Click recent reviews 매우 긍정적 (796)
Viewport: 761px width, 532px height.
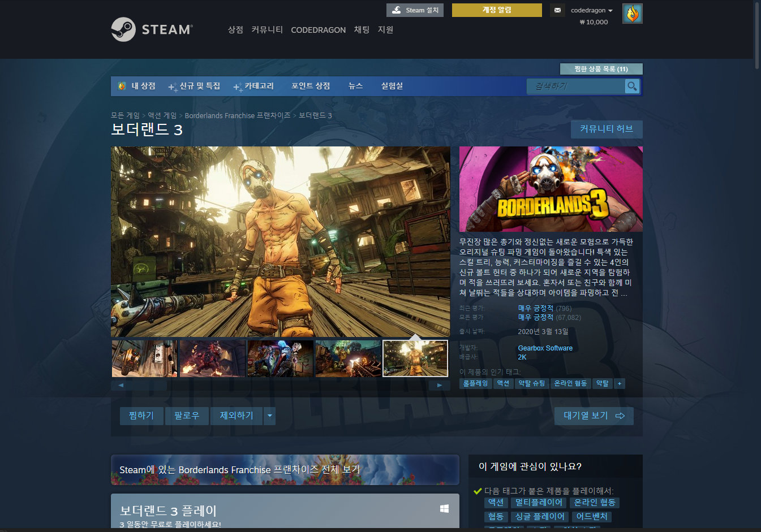(544, 308)
